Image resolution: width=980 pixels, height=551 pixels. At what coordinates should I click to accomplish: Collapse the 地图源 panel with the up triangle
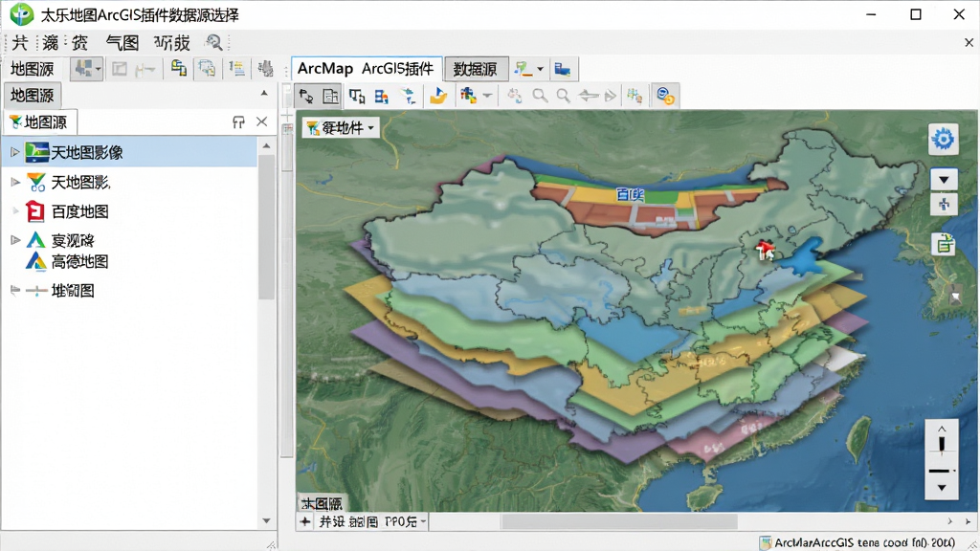click(x=264, y=93)
